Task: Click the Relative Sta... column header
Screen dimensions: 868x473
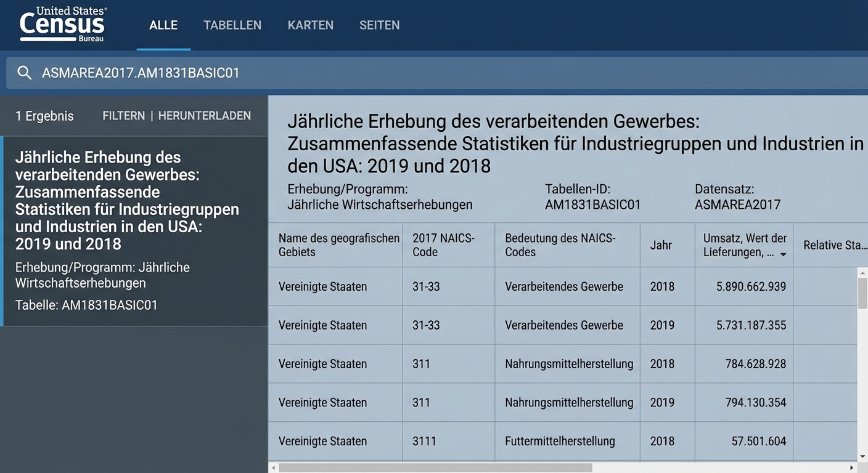Action: click(830, 245)
